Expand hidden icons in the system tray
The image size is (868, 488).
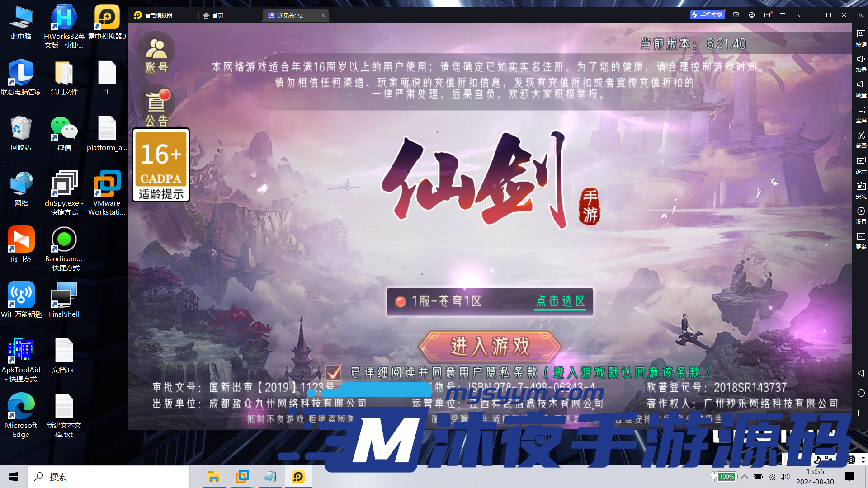pos(745,477)
